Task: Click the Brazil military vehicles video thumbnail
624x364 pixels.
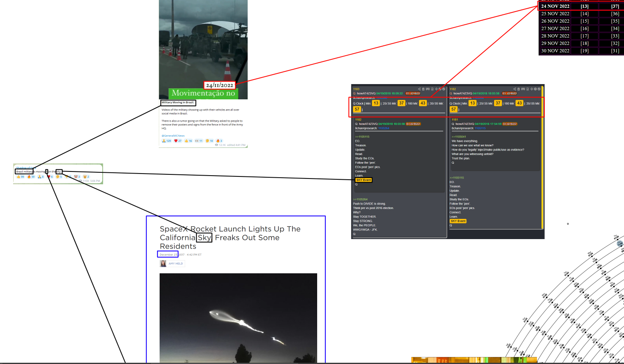Action: pos(203,49)
